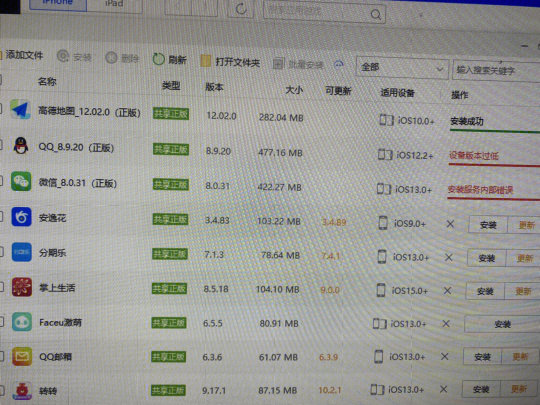Click the phone icon beside iOS9.0+
The image size is (540, 405).
pyautogui.click(x=383, y=223)
